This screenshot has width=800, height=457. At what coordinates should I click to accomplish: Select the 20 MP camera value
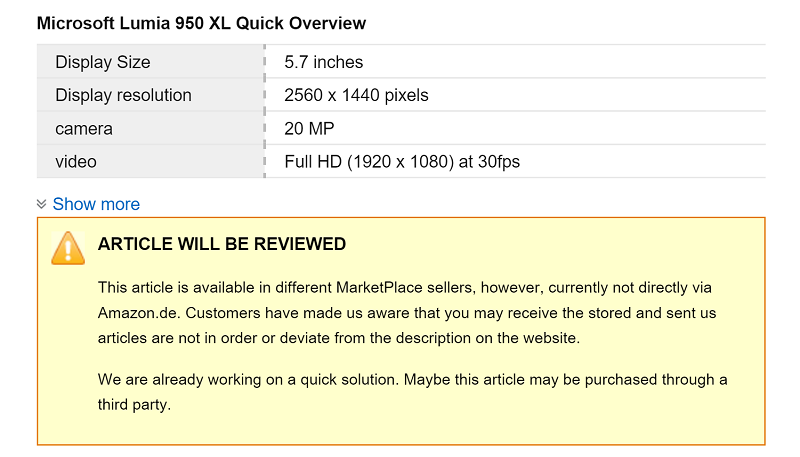309,129
